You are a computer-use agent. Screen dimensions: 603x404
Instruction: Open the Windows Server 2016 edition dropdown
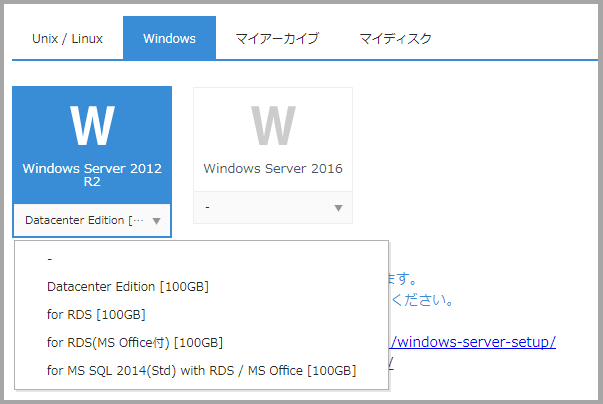click(x=273, y=208)
